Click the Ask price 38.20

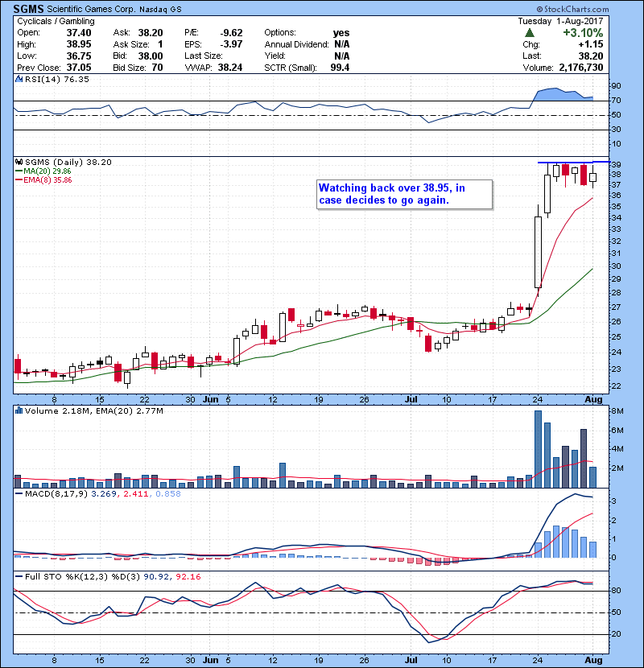point(151,33)
